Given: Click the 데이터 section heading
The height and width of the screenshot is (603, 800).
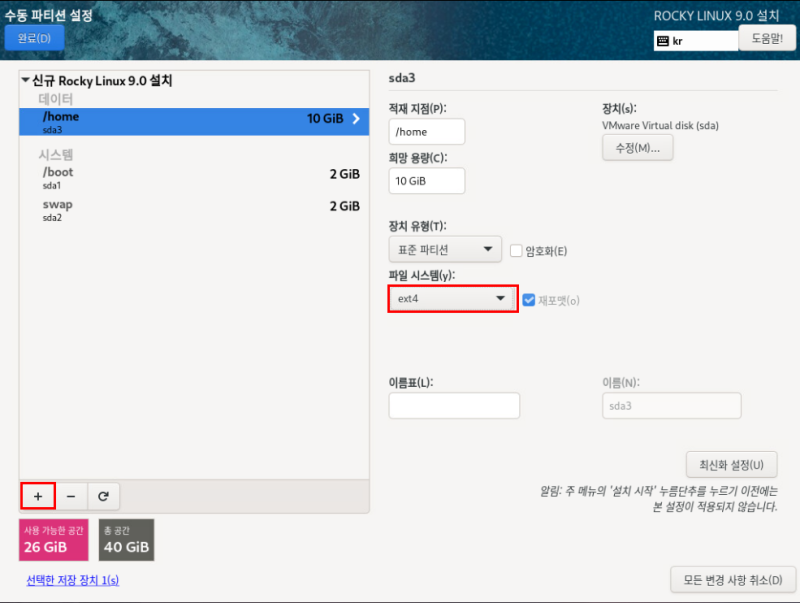Looking at the screenshot, I should 56,99.
